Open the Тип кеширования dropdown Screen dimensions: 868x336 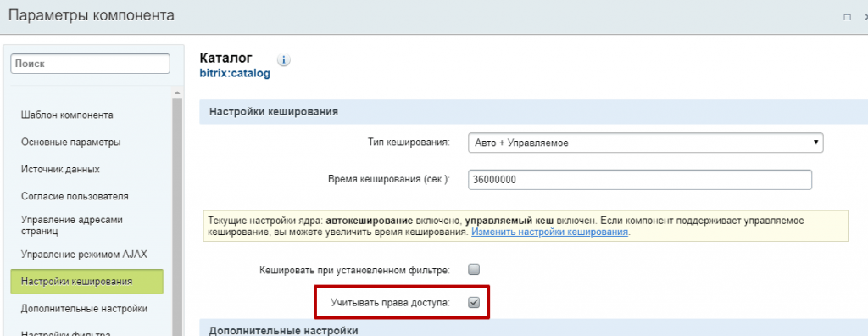click(x=645, y=143)
